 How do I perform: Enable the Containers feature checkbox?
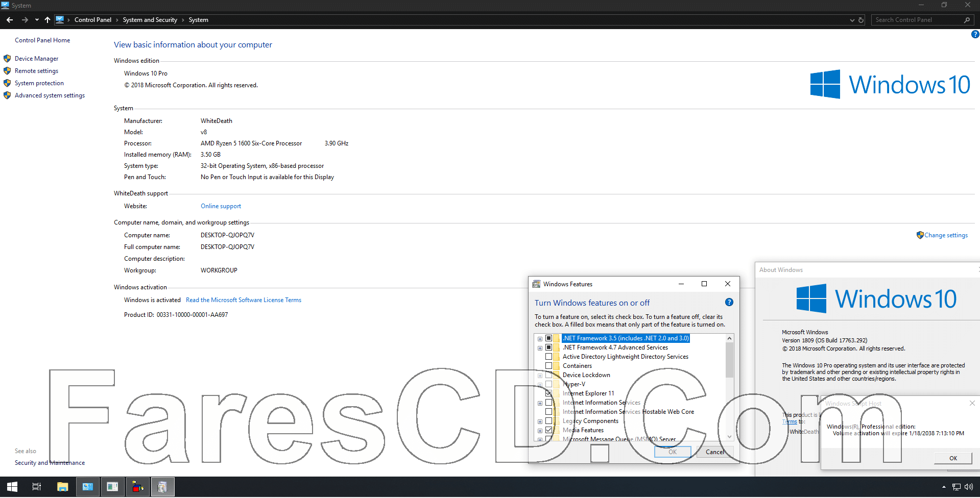coord(548,366)
